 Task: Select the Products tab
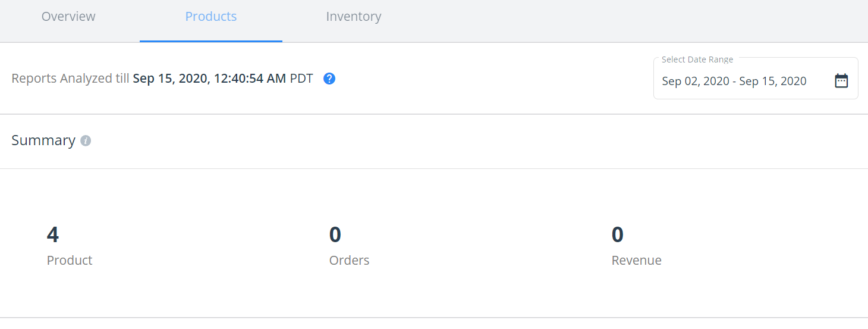tap(211, 17)
